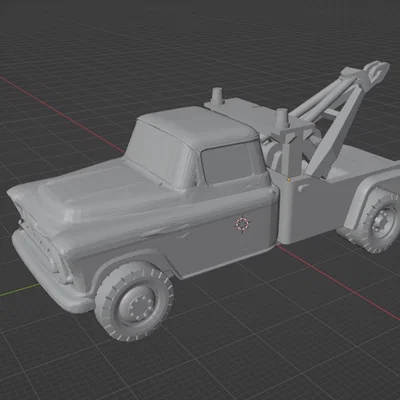Click the 3D cursor on the truck door
400x400 pixels.
243,224
